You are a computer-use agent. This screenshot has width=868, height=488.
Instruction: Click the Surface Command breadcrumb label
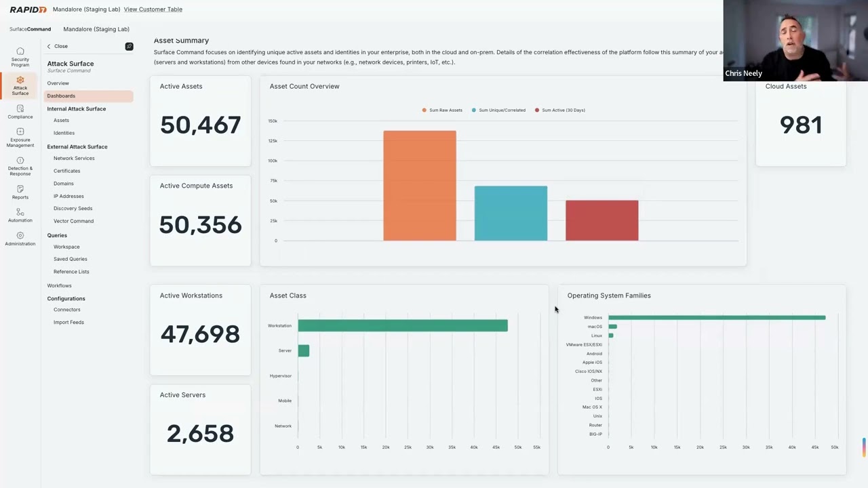pyautogui.click(x=30, y=29)
